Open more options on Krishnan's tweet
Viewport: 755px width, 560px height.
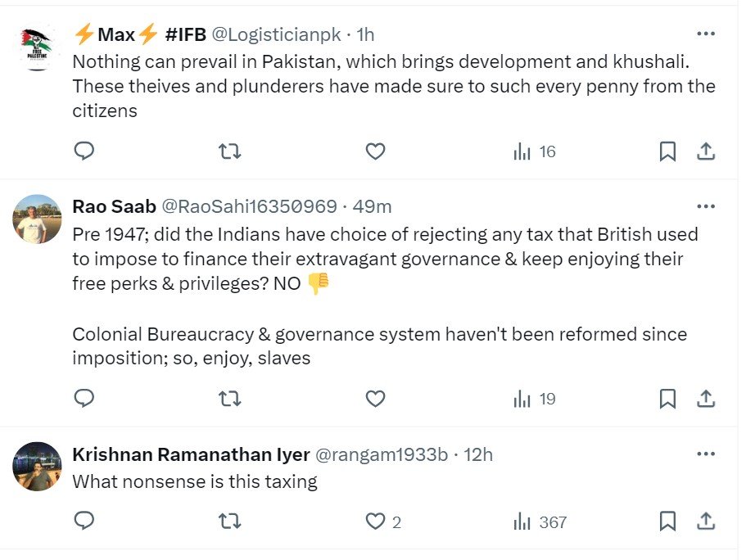[705, 454]
